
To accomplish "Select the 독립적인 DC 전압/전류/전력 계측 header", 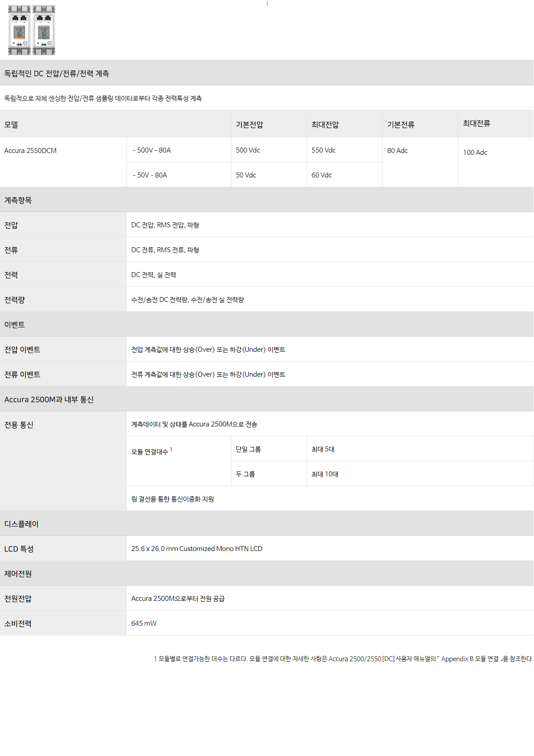I will 57,73.
